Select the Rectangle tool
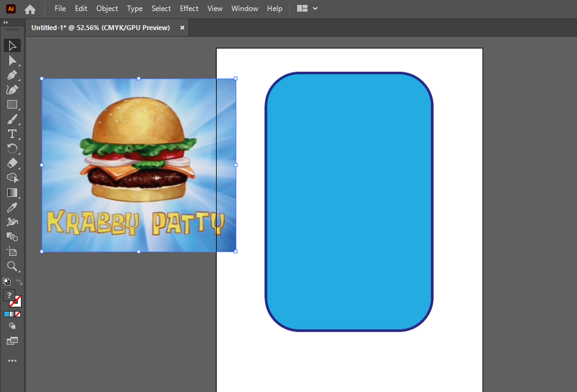The image size is (577, 392). pos(12,105)
